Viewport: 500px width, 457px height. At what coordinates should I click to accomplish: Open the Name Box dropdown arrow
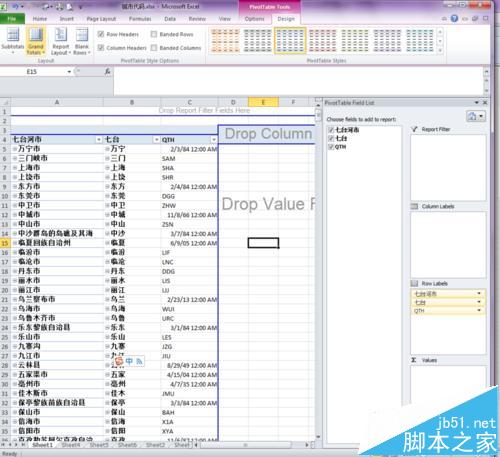tap(69, 72)
